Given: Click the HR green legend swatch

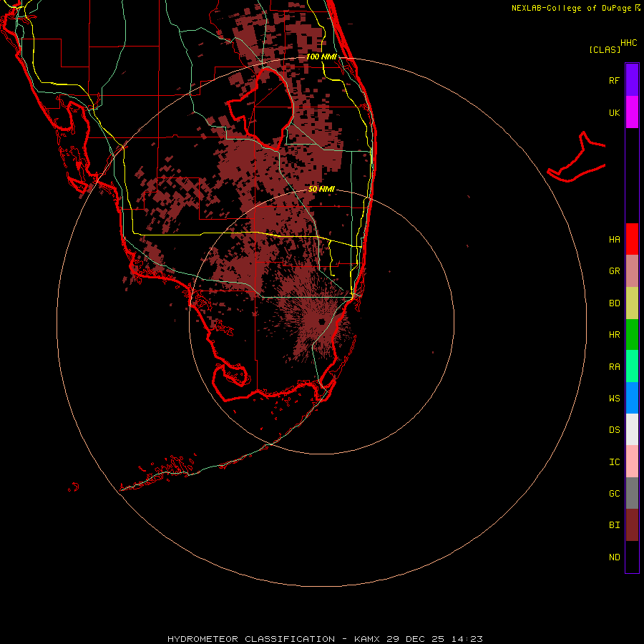Looking at the screenshot, I should point(632,335).
